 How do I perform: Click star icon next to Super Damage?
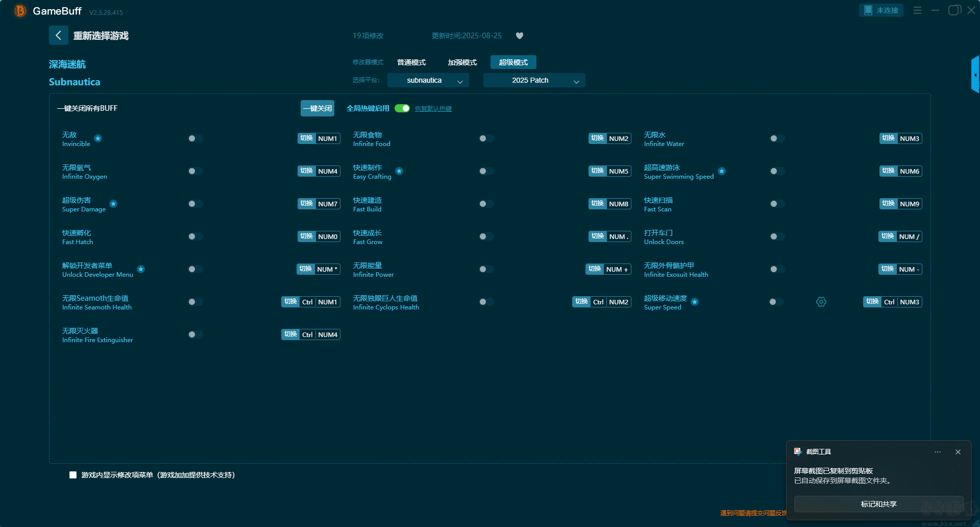(113, 204)
